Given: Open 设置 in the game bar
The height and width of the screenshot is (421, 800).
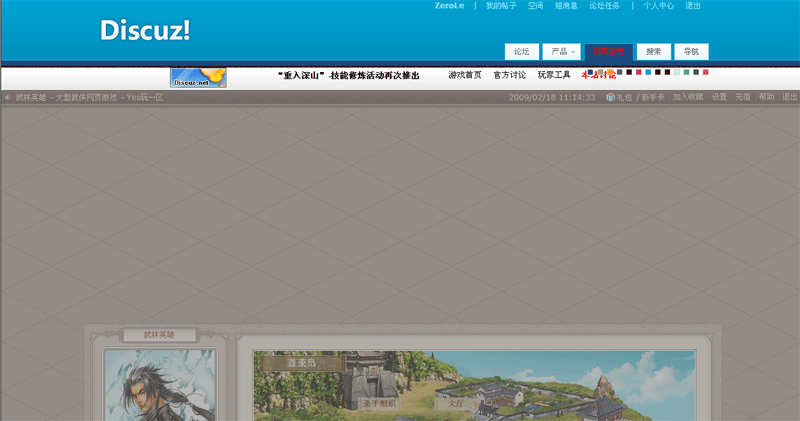Looking at the screenshot, I should (719, 97).
